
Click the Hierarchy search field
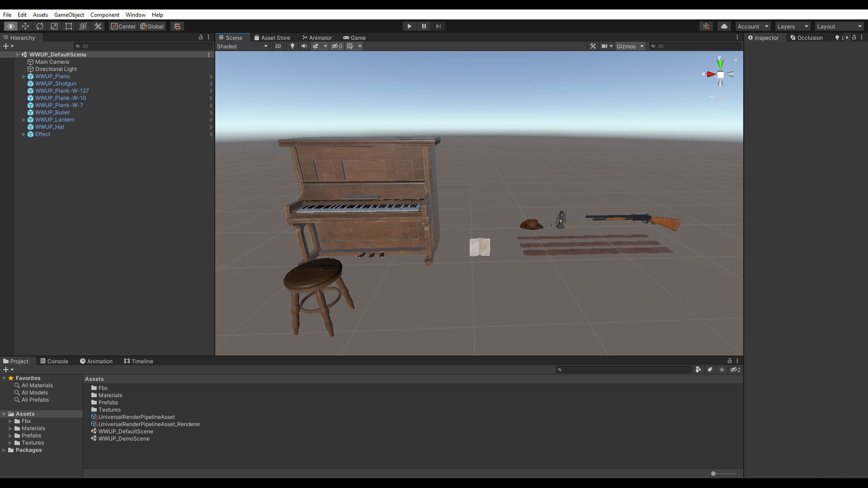point(144,46)
